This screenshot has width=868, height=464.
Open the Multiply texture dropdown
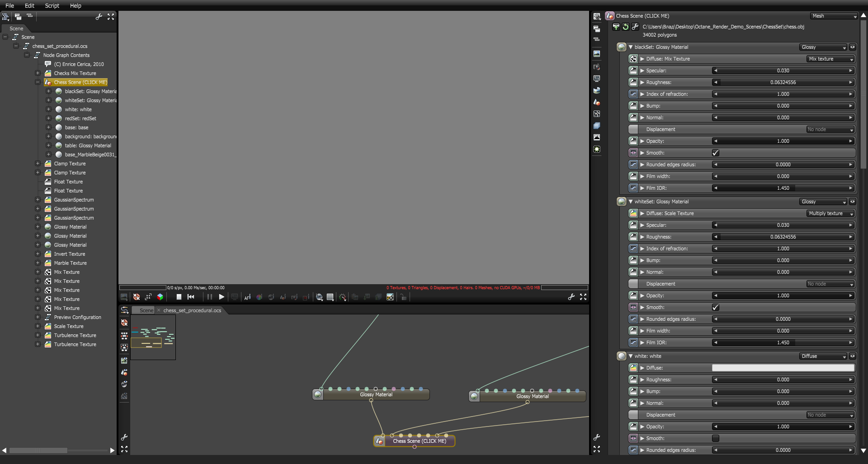pos(830,213)
